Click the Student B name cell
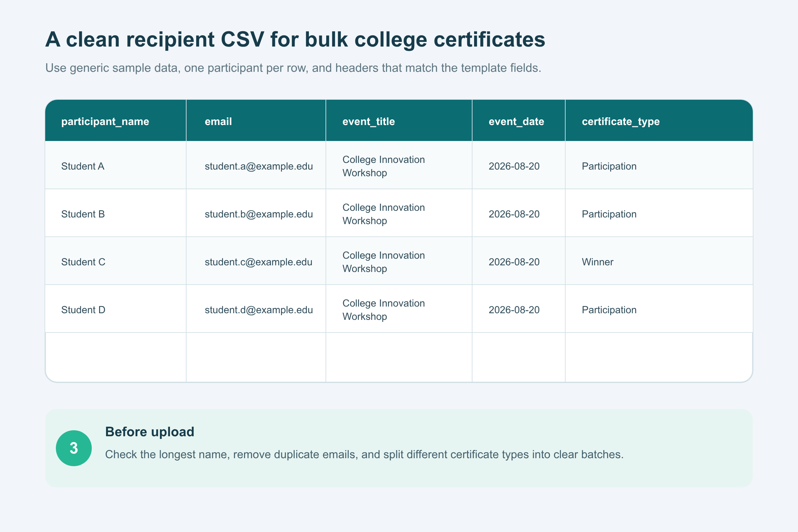Screen dimensions: 798x532 tap(116, 213)
